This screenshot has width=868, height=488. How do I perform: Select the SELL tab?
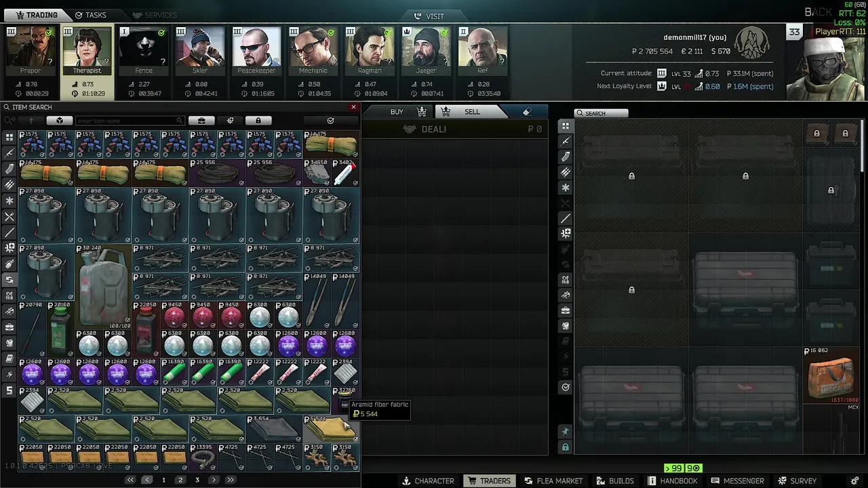point(472,112)
